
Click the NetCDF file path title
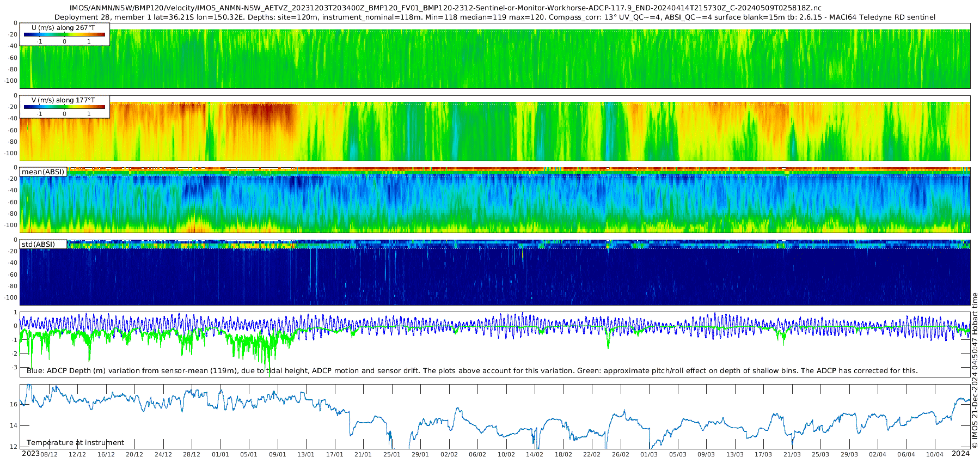point(445,8)
